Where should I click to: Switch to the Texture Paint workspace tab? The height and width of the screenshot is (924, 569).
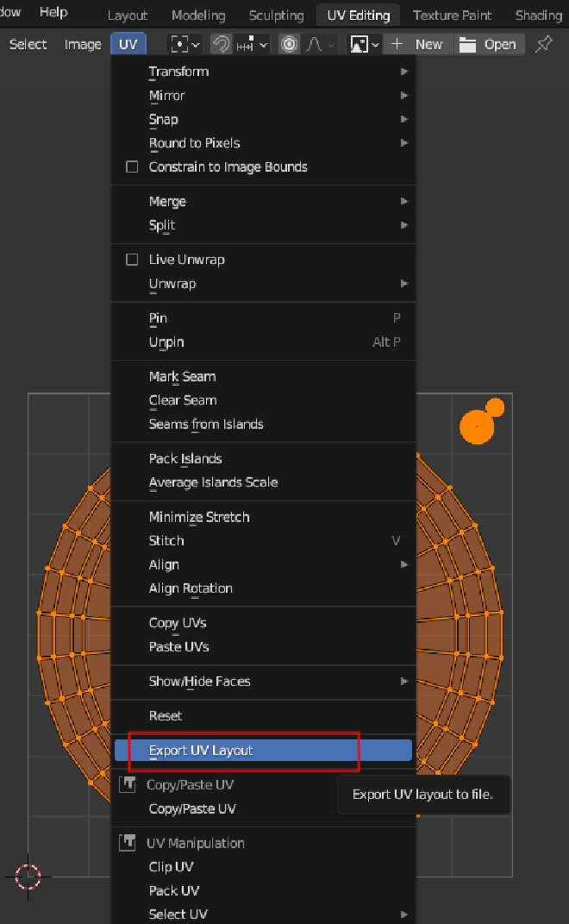point(452,15)
